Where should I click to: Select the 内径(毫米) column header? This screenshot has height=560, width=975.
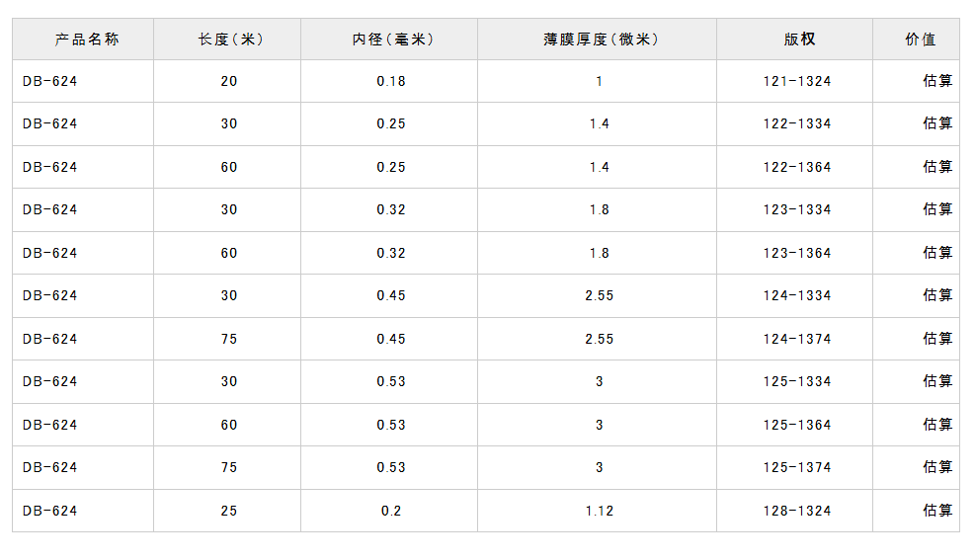pyautogui.click(x=392, y=40)
